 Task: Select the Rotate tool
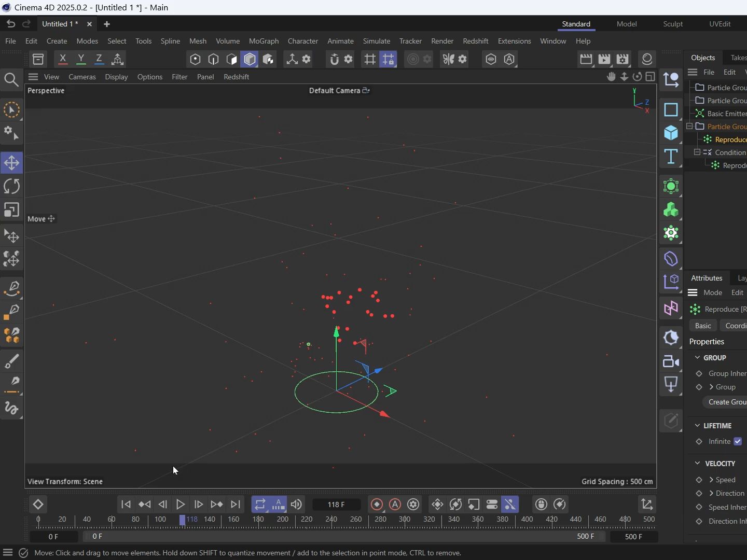point(11,186)
